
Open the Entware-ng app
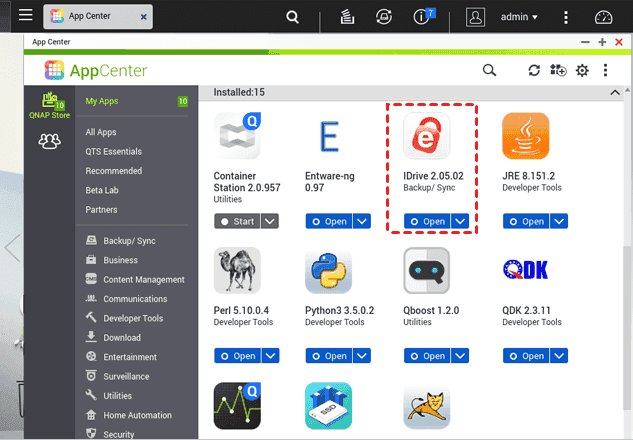point(329,221)
